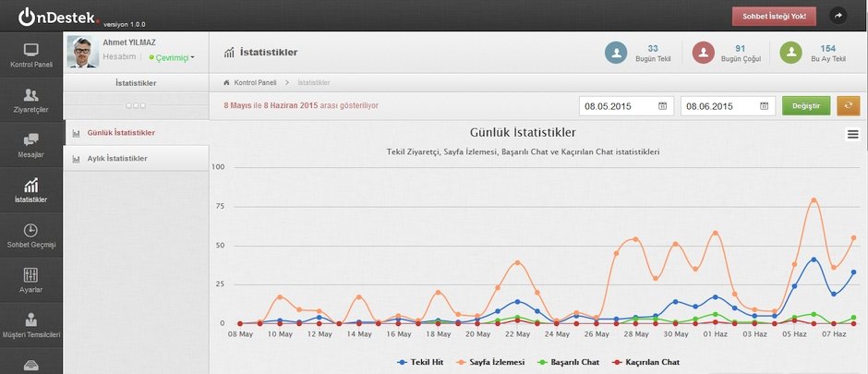Select the İstatistikler sidebar icon

[30, 190]
